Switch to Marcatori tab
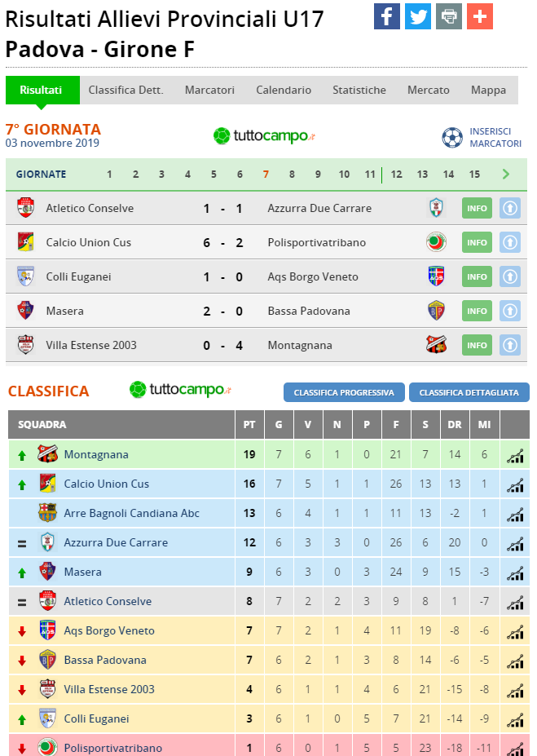 coord(209,91)
